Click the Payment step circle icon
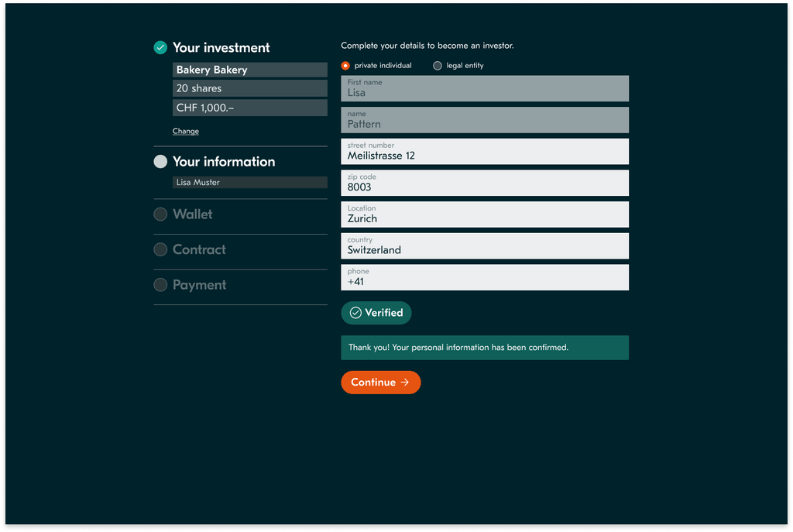The width and height of the screenshot is (793, 532). click(160, 285)
